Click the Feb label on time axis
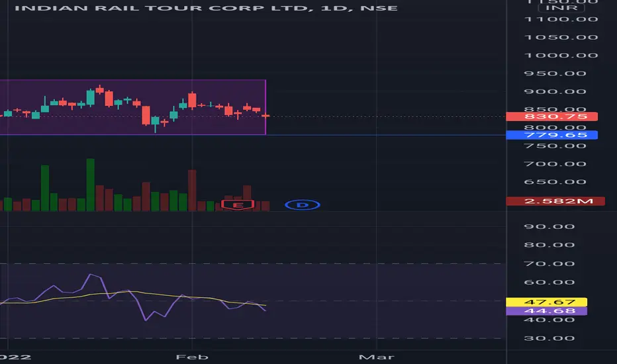The image size is (617, 364). click(192, 357)
